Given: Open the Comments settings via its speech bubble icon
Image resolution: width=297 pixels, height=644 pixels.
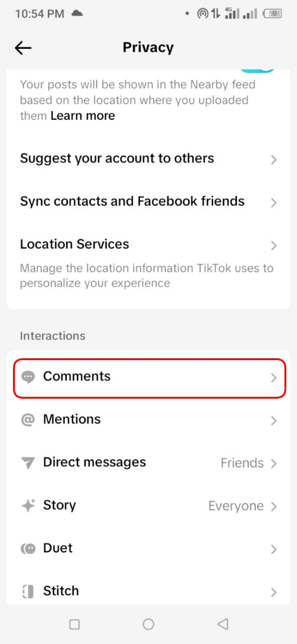Looking at the screenshot, I should coord(28,376).
